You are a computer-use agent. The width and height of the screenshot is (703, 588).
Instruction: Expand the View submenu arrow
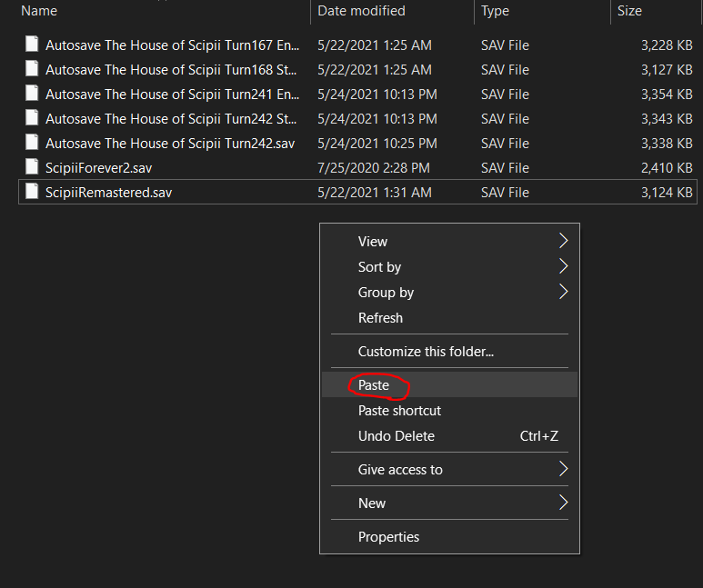(563, 242)
